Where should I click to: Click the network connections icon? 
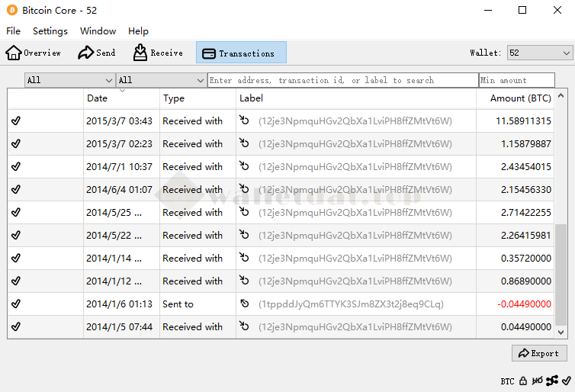click(553, 381)
